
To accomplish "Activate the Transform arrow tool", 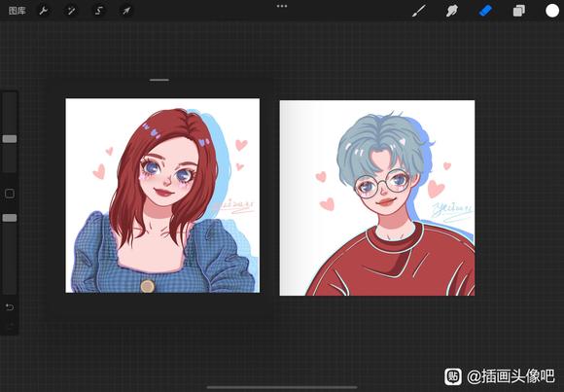I will (126, 11).
